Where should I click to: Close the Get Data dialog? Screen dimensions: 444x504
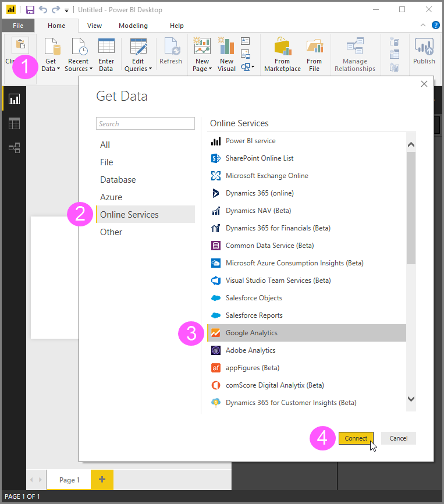pyautogui.click(x=424, y=84)
